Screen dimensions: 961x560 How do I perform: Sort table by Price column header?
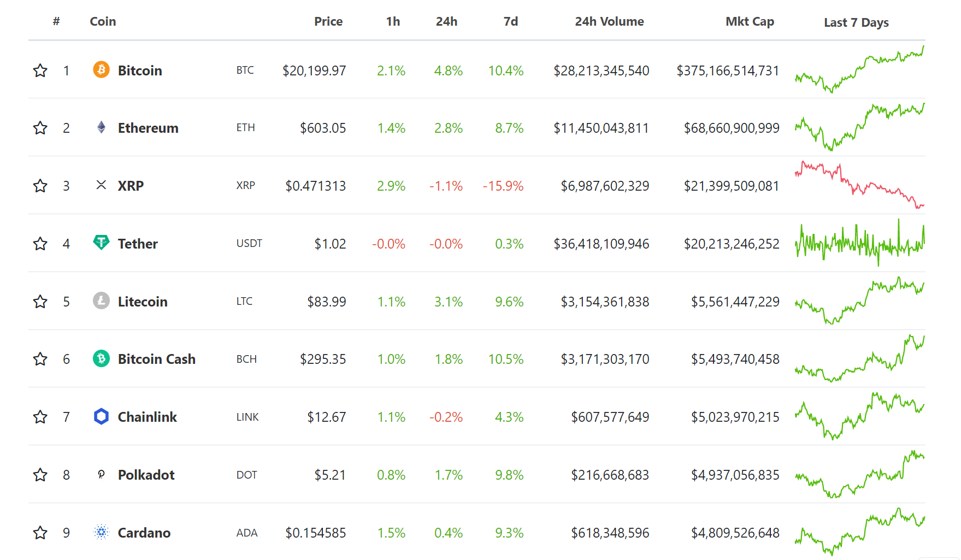pyautogui.click(x=328, y=21)
